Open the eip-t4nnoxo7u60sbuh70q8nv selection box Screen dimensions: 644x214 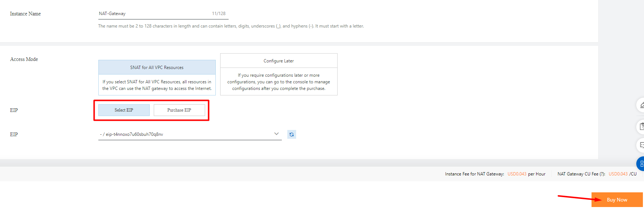click(183, 134)
